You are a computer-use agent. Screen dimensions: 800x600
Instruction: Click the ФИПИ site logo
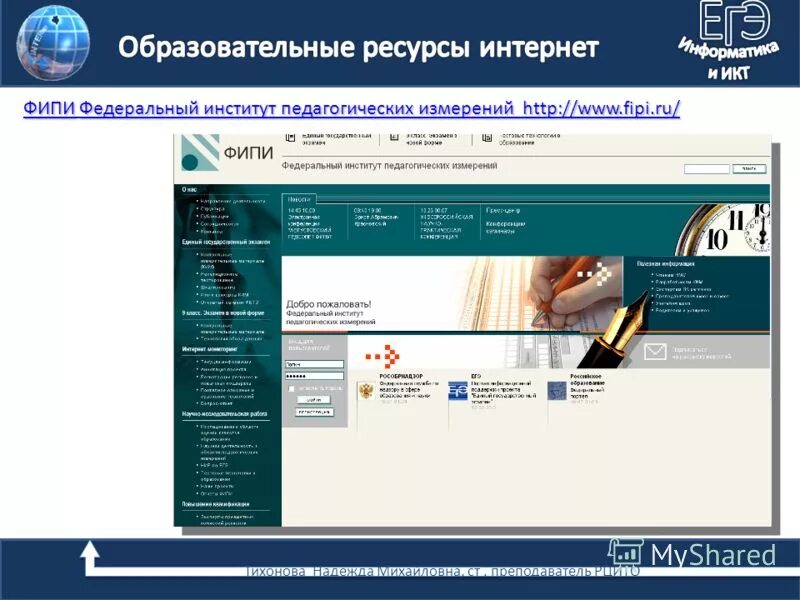tap(228, 153)
